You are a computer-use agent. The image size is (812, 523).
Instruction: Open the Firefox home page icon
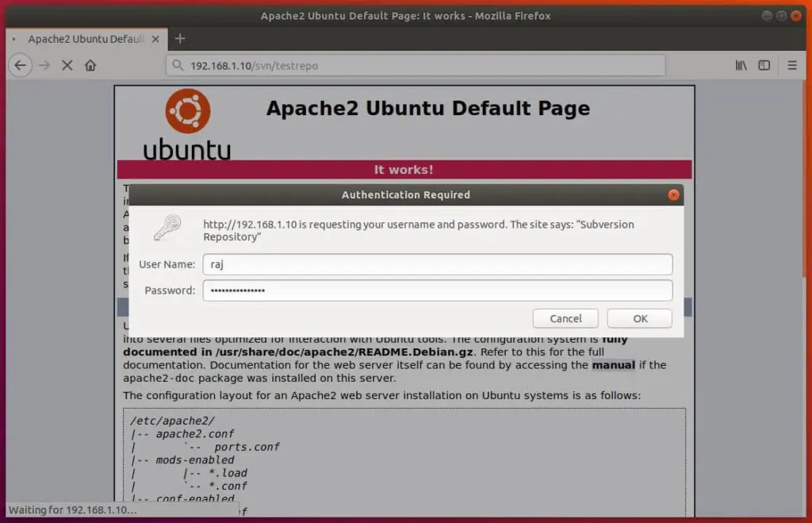point(90,65)
